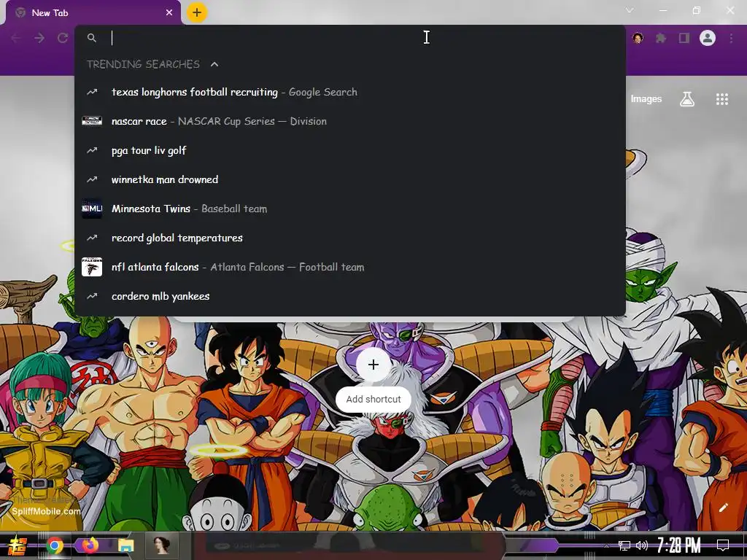Image resolution: width=747 pixels, height=560 pixels.
Task: Open the Google apps grid
Action: [x=721, y=99]
